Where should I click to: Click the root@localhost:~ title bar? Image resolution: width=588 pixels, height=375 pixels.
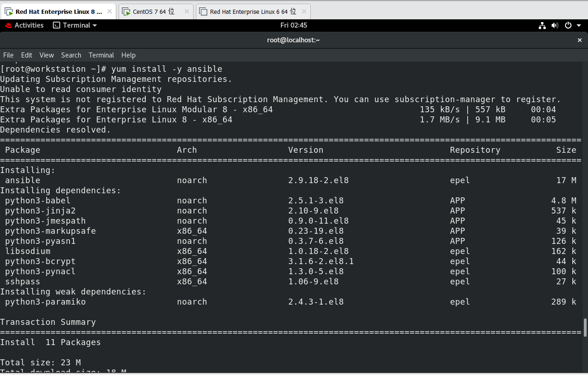click(x=293, y=40)
